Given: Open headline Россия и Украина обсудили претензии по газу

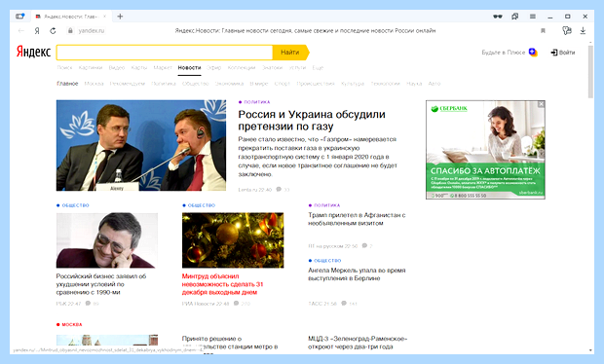Looking at the screenshot, I should 312,120.
